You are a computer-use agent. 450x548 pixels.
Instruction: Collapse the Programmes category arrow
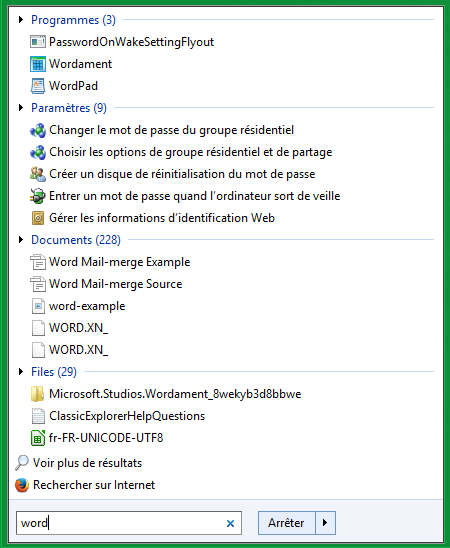[x=21, y=20]
